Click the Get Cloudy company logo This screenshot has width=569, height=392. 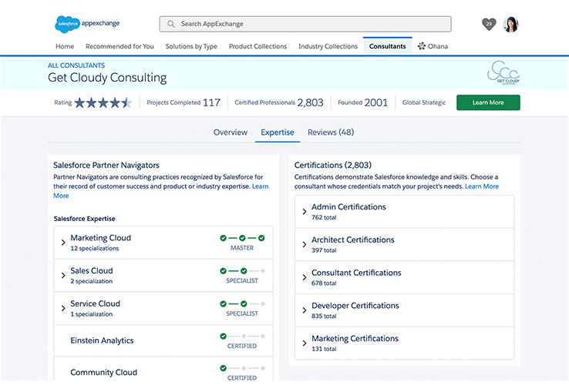tap(503, 72)
